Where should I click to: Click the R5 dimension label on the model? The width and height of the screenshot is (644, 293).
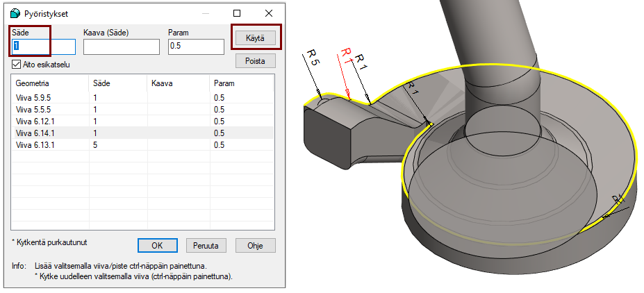(x=313, y=58)
